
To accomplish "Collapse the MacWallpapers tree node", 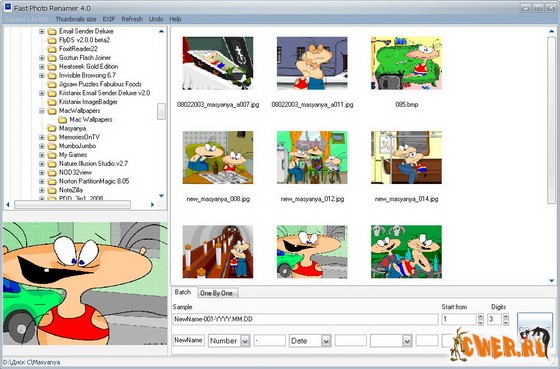I will (42, 111).
